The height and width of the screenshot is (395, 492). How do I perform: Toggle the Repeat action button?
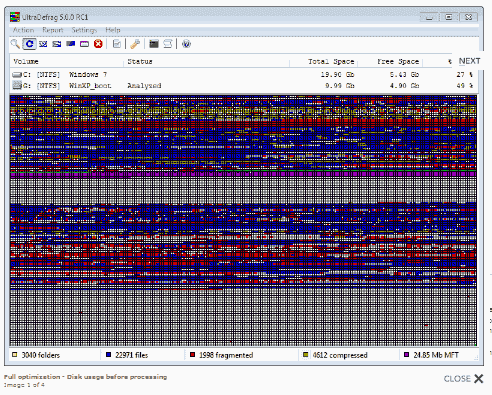29,44
